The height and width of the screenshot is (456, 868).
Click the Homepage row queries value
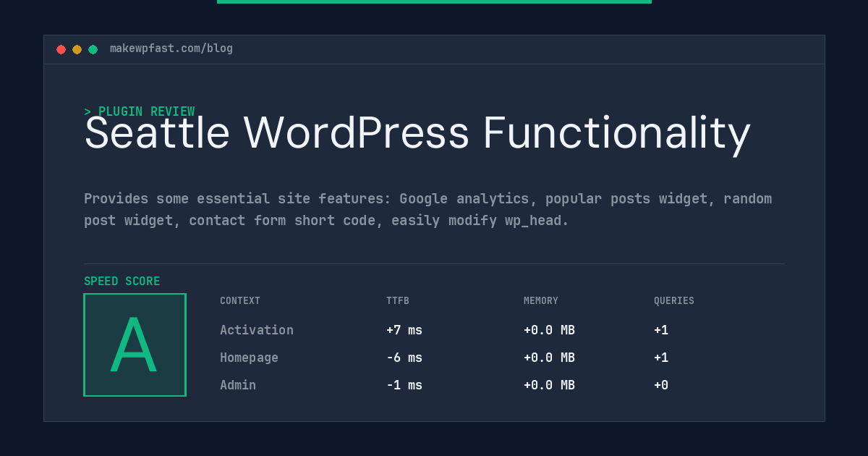coord(661,358)
